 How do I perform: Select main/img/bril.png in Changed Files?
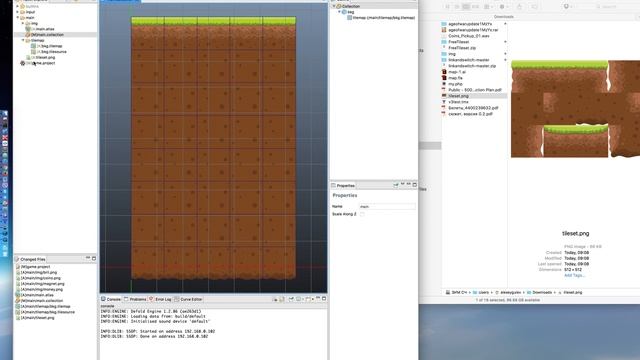pos(36,272)
